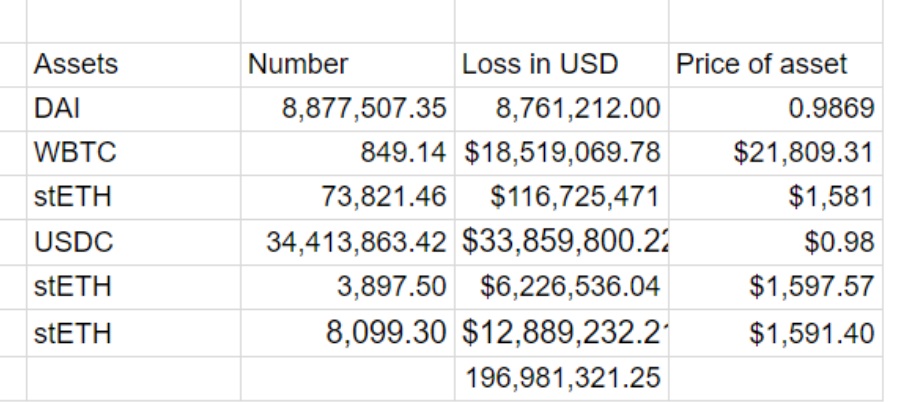Screen dimensions: 918x402
Task: Click the WBTC asset cell
Action: pos(133,153)
